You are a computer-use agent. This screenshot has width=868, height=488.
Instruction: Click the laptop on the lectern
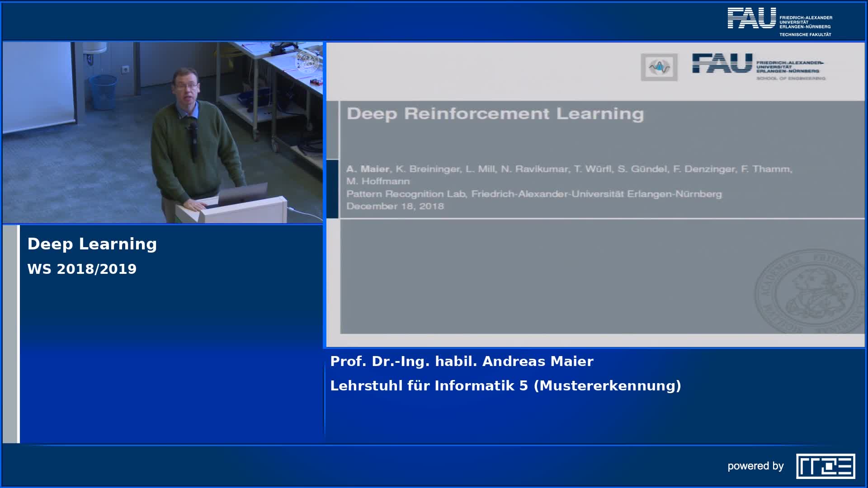point(242,194)
